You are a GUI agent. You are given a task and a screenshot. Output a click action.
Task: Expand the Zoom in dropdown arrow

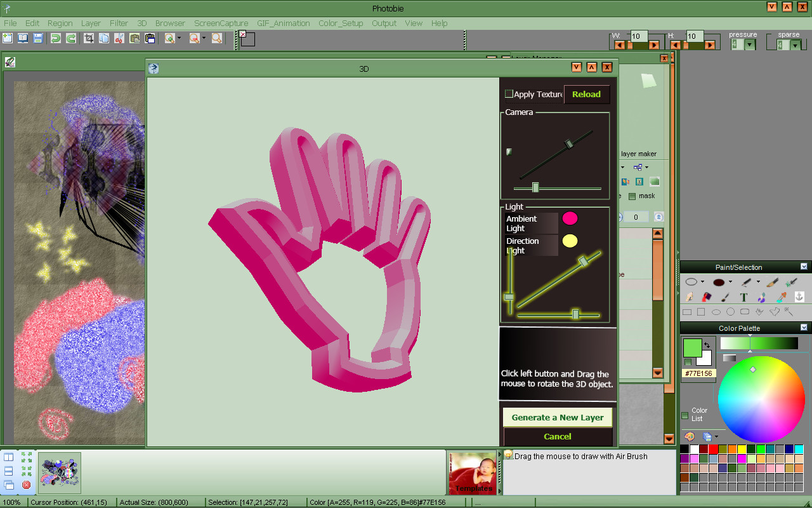tap(180, 38)
